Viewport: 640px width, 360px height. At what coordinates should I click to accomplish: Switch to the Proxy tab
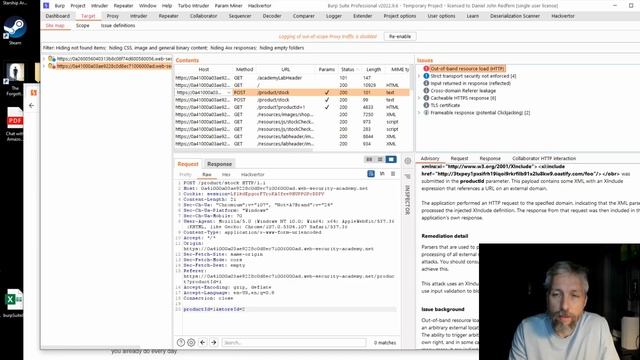pos(113,16)
